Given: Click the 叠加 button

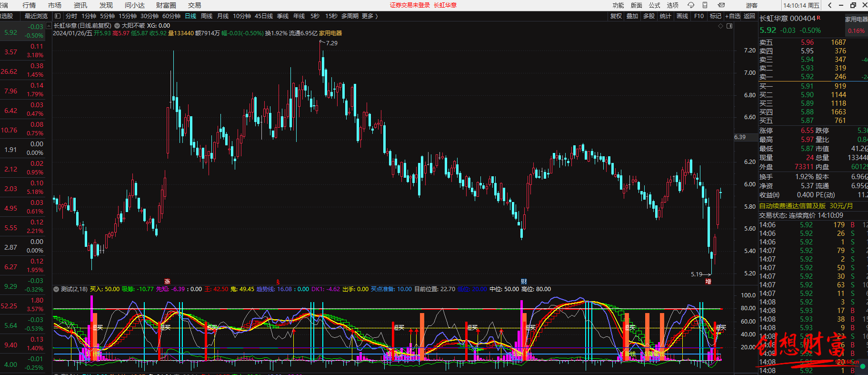Looking at the screenshot, I should (632, 16).
